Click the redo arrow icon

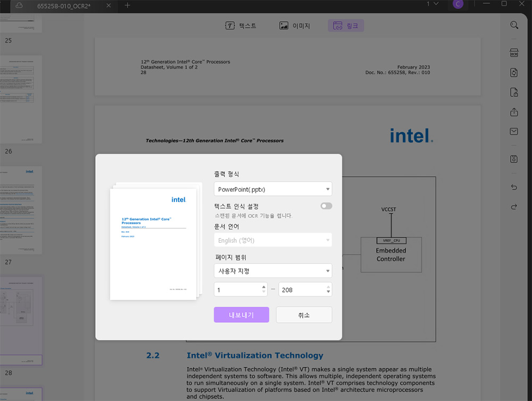pos(514,207)
